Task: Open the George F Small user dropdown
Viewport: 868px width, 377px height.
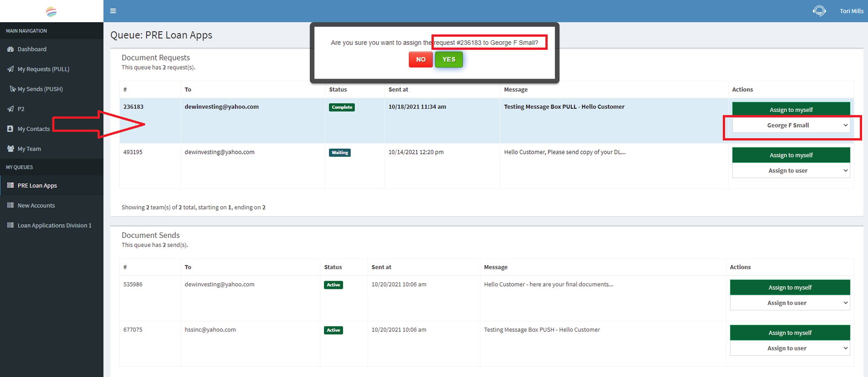Action: [791, 125]
